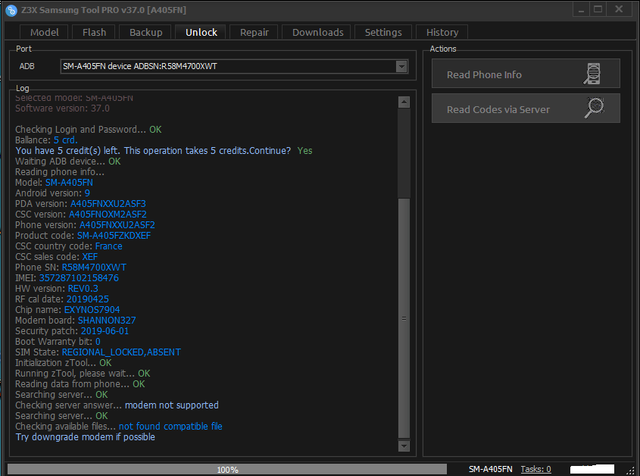Click 'Try downgrade modem if possible' line

coord(85,437)
